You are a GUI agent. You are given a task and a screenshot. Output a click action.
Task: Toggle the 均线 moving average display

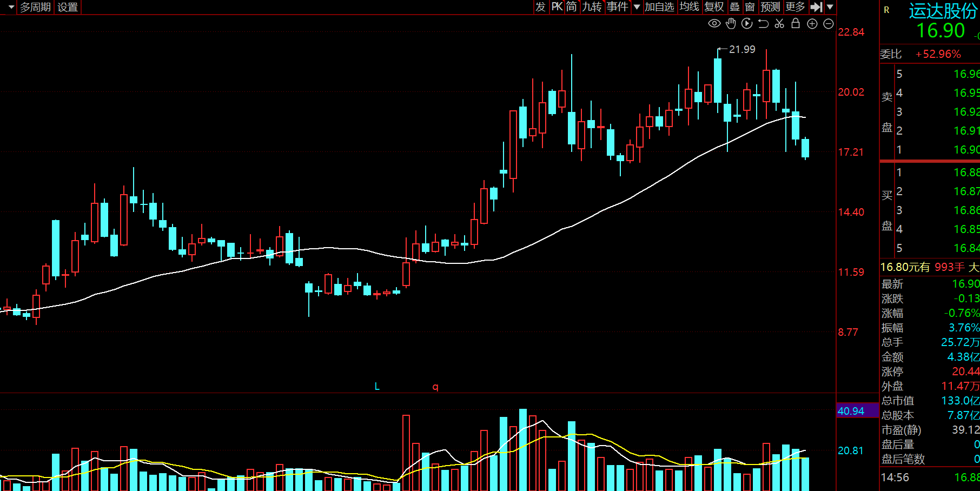[x=690, y=7]
